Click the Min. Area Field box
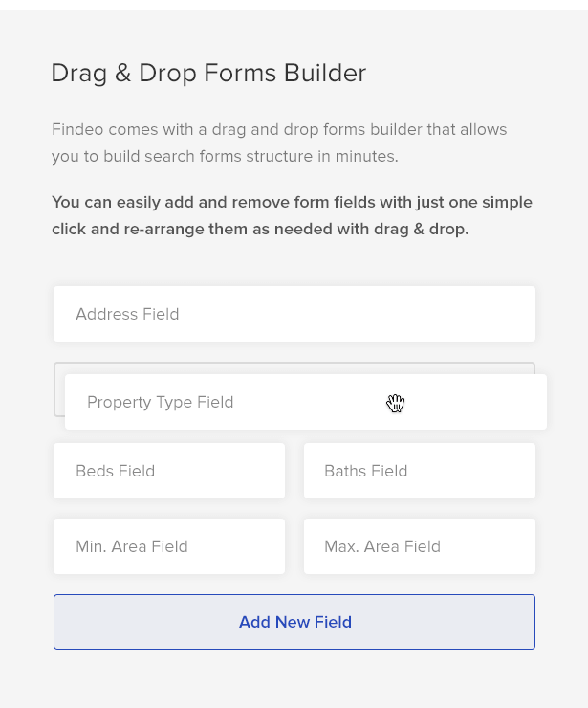This screenshot has width=588, height=708. tap(169, 546)
